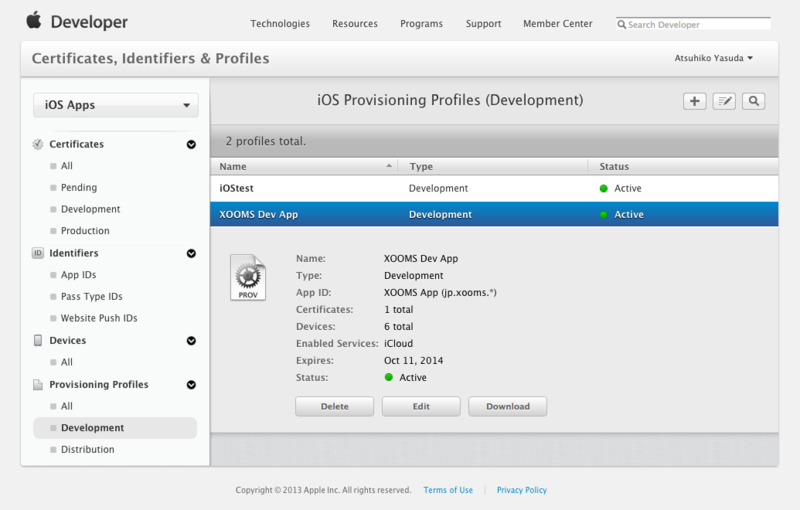Delete the XOOMS Dev App profile
Viewport: 800px width, 510px height.
(335, 406)
